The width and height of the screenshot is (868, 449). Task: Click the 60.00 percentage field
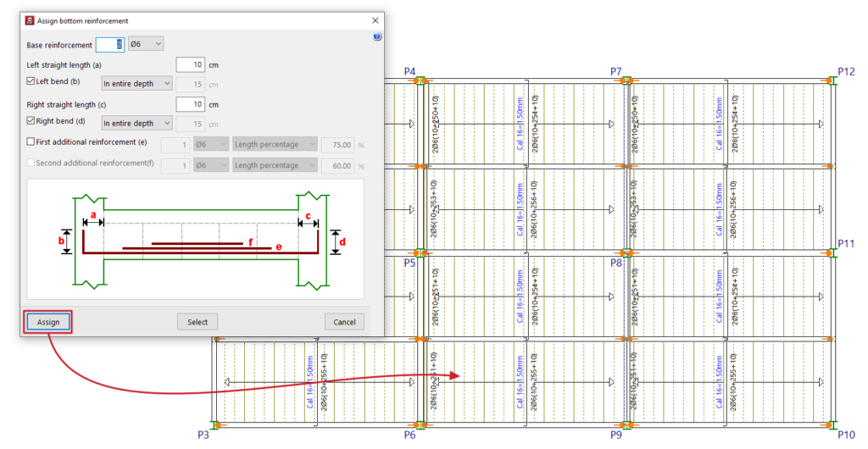[x=337, y=166]
